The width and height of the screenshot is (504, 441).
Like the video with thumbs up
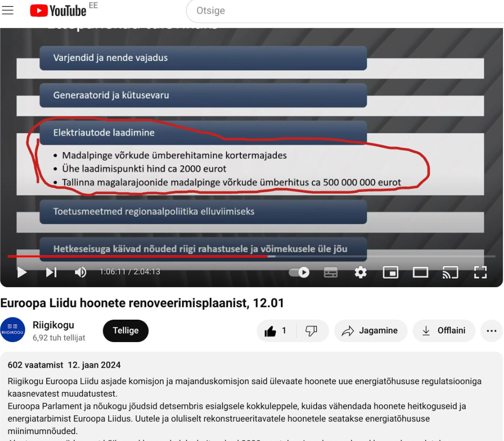(276, 331)
